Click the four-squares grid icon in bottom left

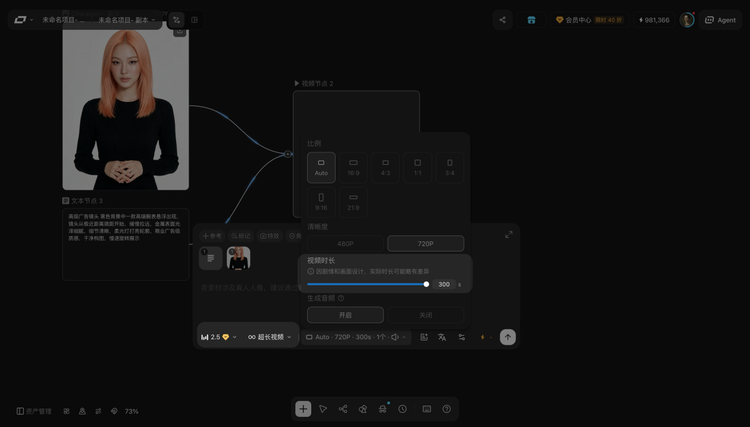pos(66,411)
